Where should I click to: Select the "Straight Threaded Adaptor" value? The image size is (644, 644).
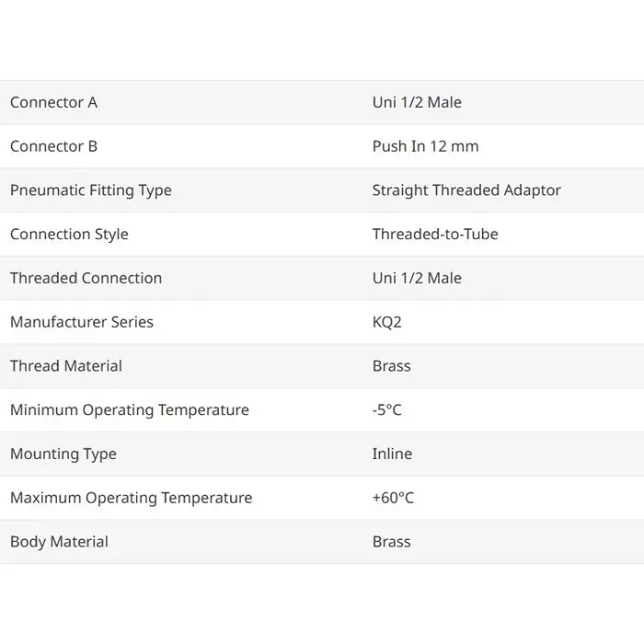[x=466, y=190]
